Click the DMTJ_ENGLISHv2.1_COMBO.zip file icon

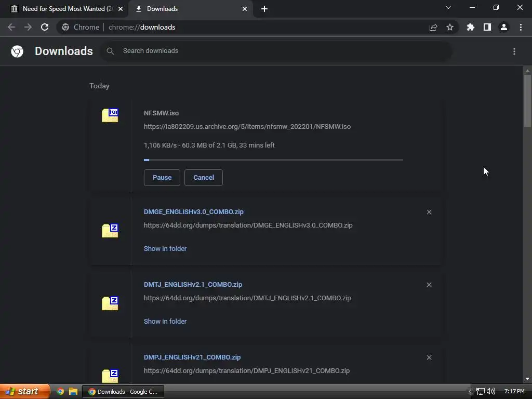(x=110, y=303)
